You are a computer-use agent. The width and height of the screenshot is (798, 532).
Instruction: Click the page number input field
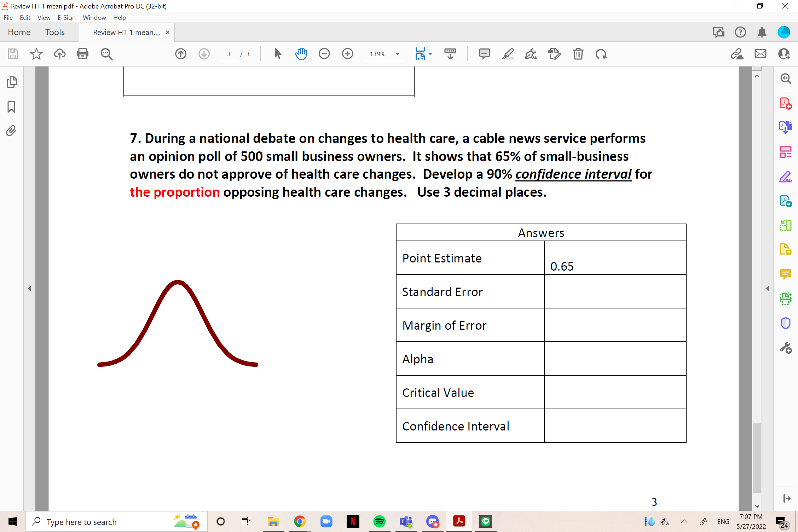point(229,54)
